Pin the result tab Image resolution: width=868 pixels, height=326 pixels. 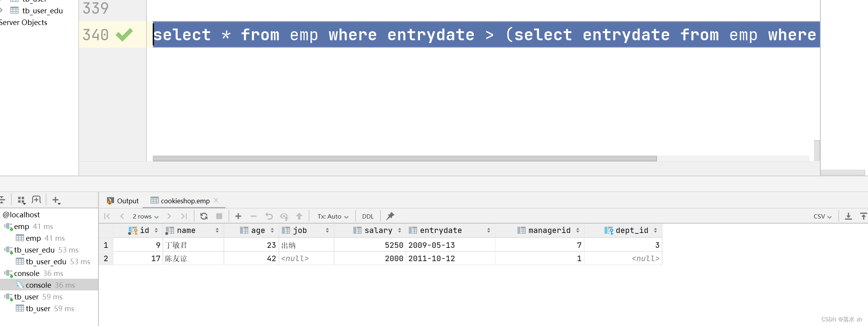390,216
